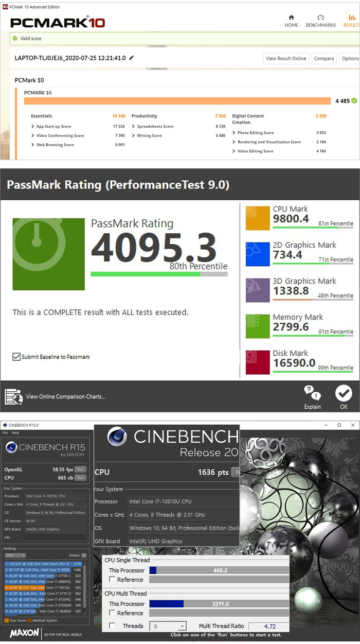The width and height of the screenshot is (360, 644).
Task: Open the BENCHMARKS tab in PCMark 10
Action: (320, 21)
